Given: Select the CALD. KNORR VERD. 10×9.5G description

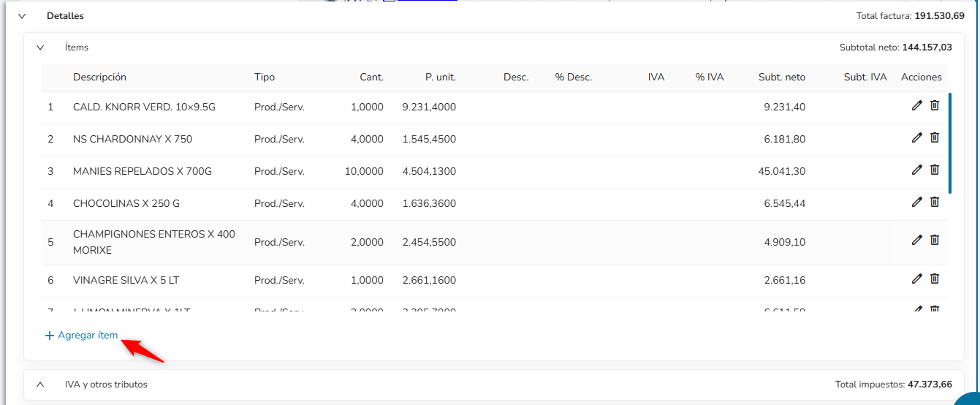Looking at the screenshot, I should [144, 107].
